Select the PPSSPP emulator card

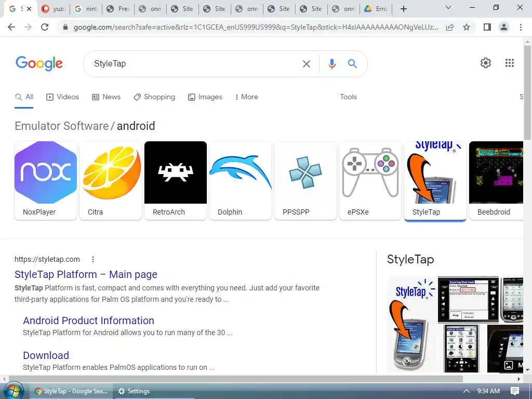pos(305,180)
